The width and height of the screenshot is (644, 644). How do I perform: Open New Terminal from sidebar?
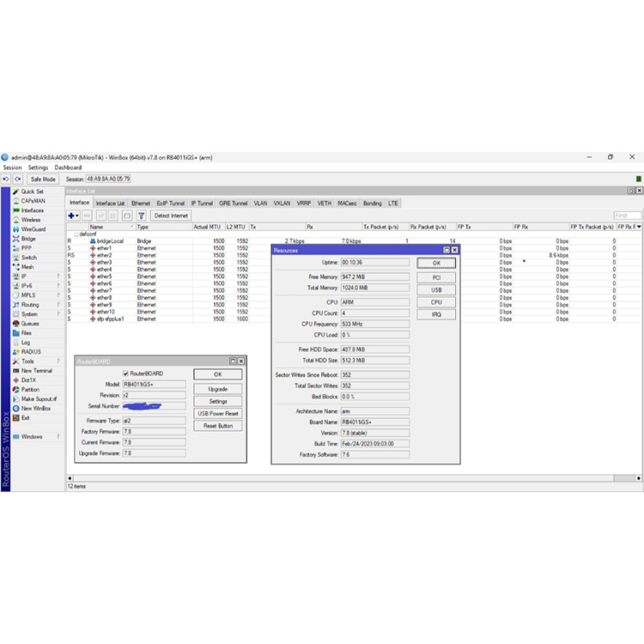(36, 370)
